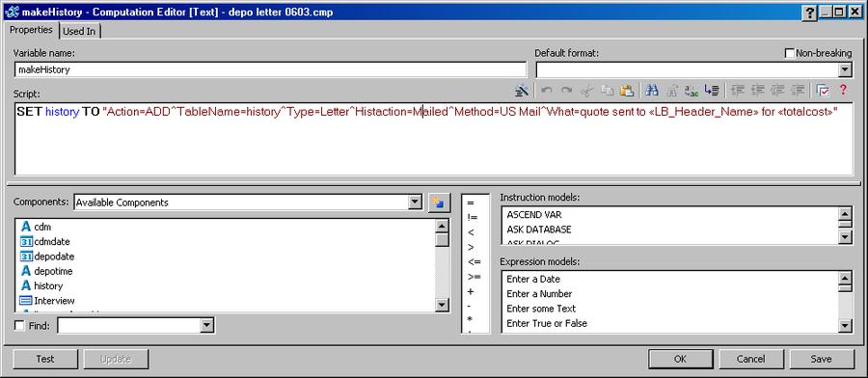The width and height of the screenshot is (868, 378).
Task: Click the fourth uncomment-block lines icon
Action: click(x=798, y=91)
